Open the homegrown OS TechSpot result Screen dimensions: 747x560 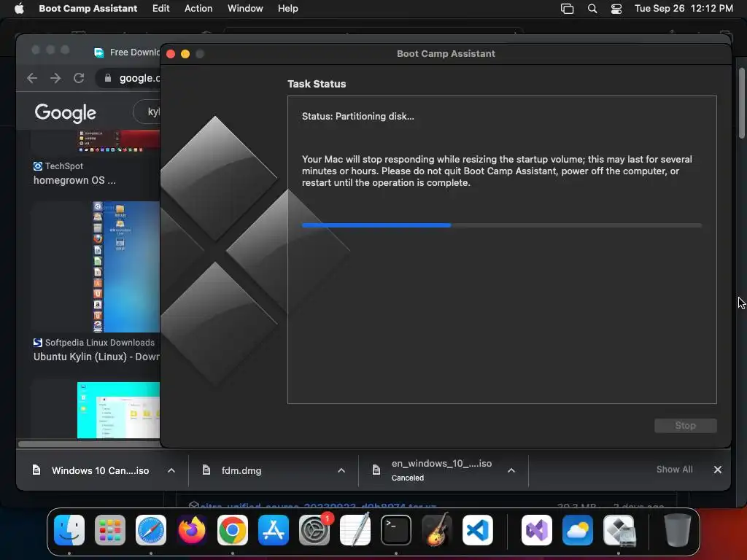coord(74,181)
